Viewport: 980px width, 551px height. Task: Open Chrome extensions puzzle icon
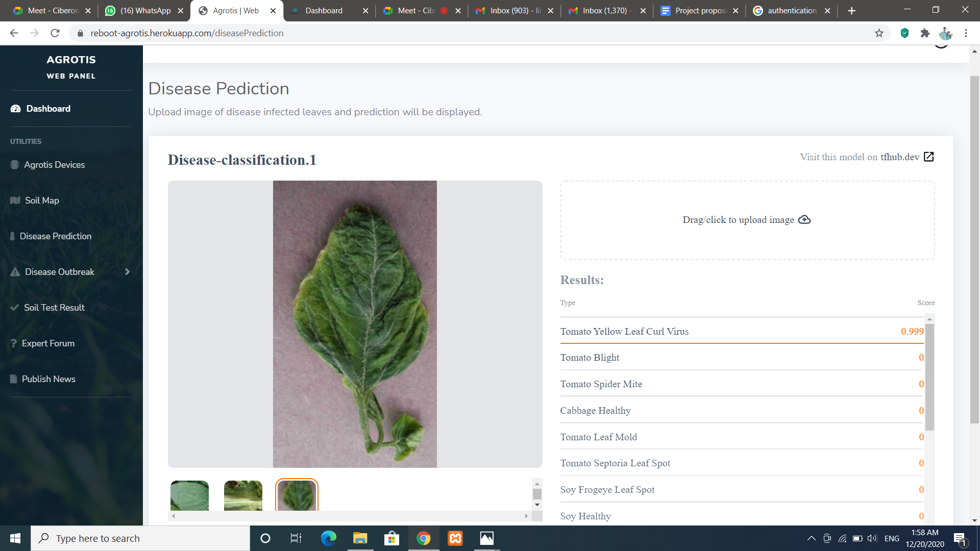925,33
